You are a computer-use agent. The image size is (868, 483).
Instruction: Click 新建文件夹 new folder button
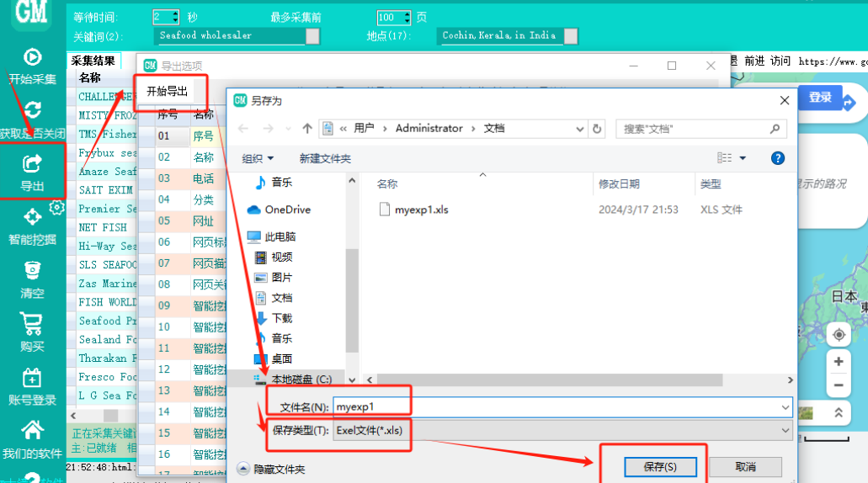tap(325, 159)
